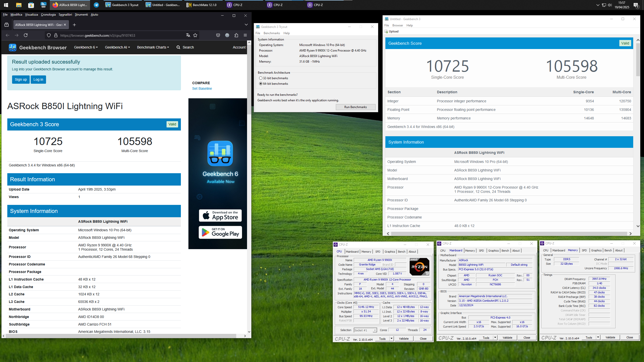The height and width of the screenshot is (362, 644).
Task: Click the Geekbench Browser logo
Action: pos(38,47)
